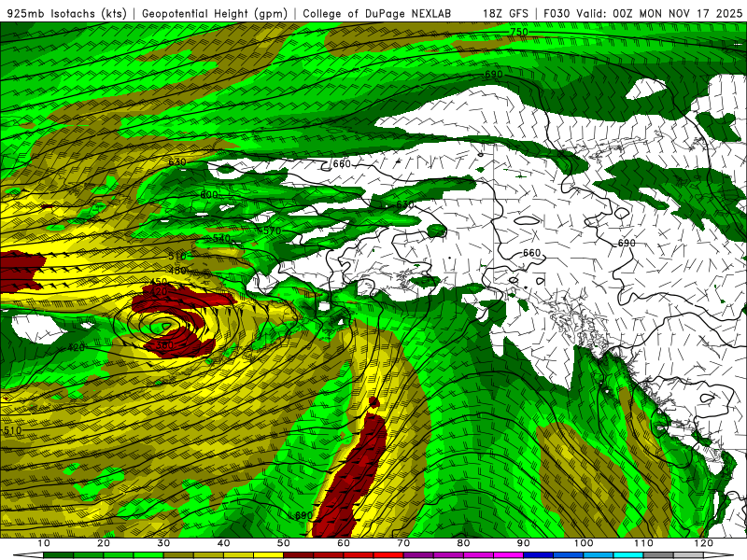
Task: Click the colorbar value 60
Action: (x=344, y=543)
